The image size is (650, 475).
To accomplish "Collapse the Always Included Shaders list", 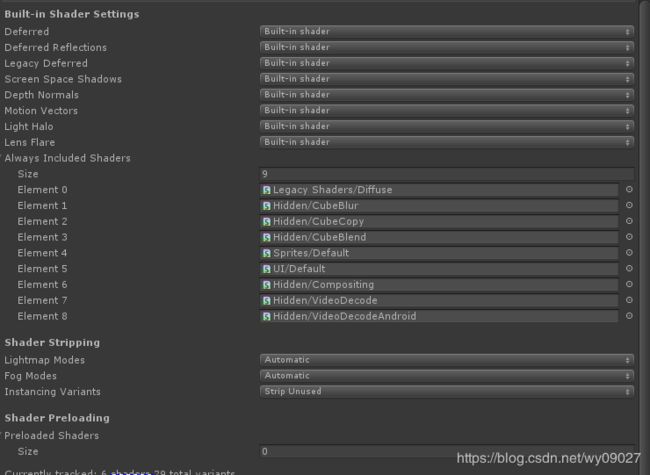I will 67,158.
